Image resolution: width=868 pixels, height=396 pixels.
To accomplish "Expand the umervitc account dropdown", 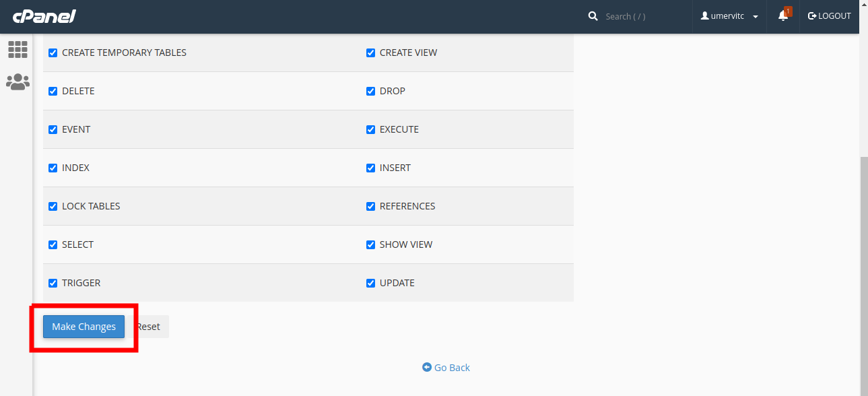I will coord(755,16).
